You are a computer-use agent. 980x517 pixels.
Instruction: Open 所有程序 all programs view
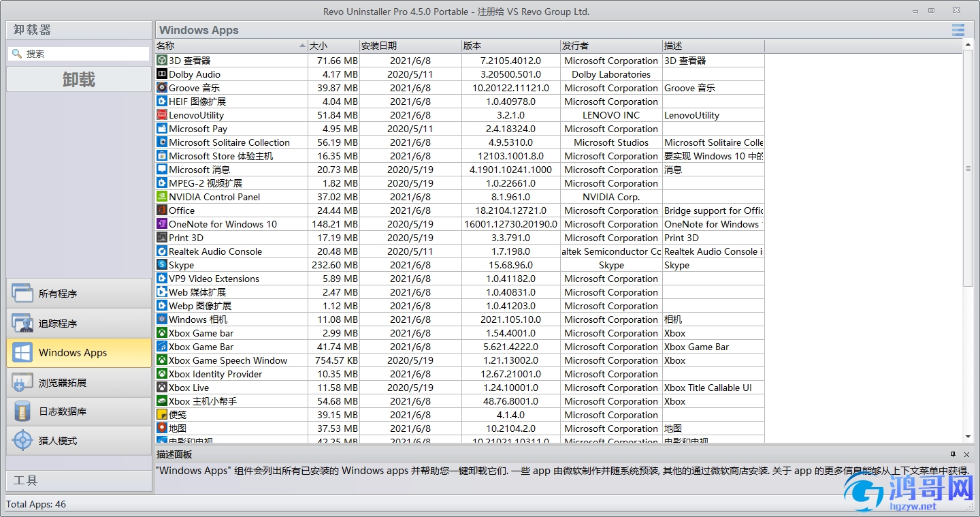[x=79, y=294]
